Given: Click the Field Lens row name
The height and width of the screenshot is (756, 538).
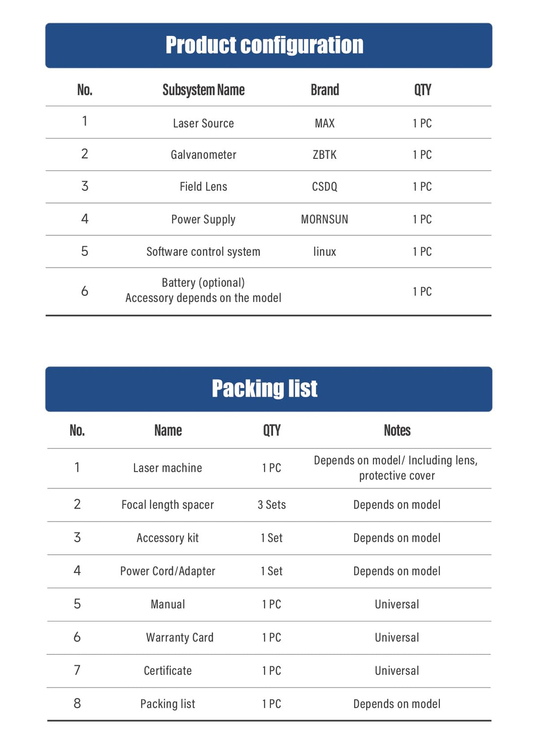Looking at the screenshot, I should pyautogui.click(x=204, y=187).
